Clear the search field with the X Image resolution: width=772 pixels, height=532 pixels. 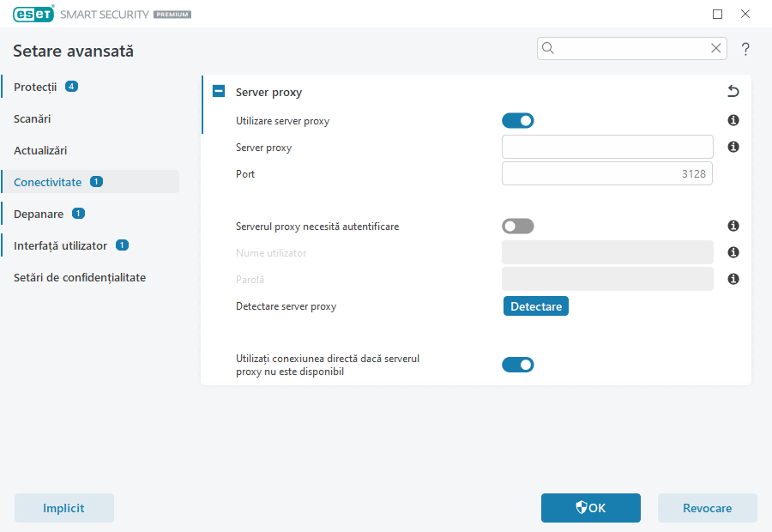pos(716,48)
